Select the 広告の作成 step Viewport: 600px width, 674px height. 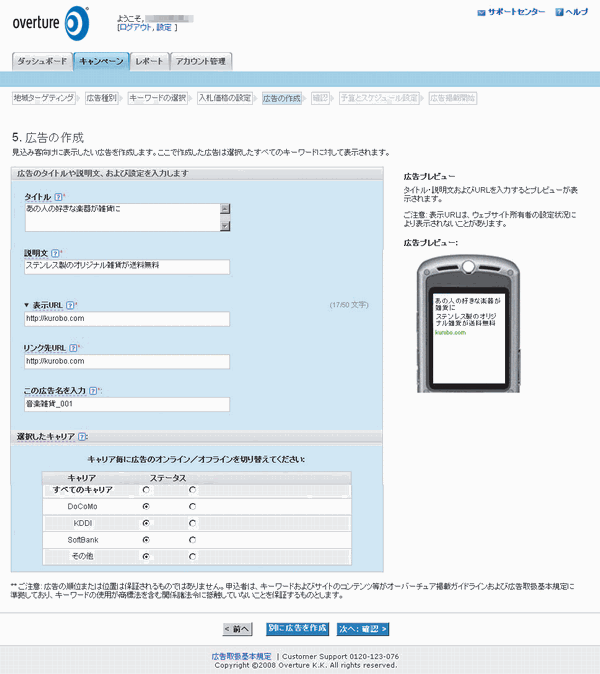tap(282, 98)
